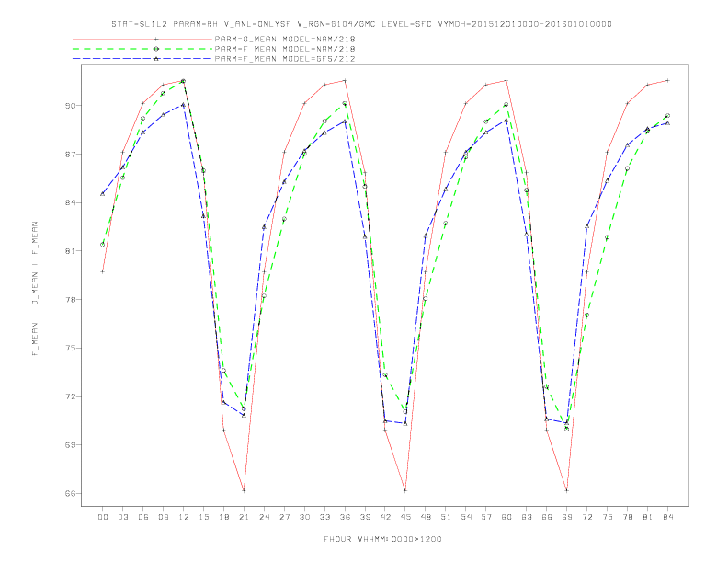
Task: Click x-axis tick label 06
Action: point(143,517)
